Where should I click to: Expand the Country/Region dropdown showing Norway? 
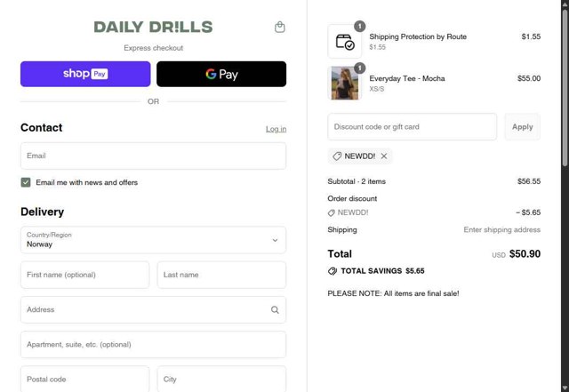[153, 240]
